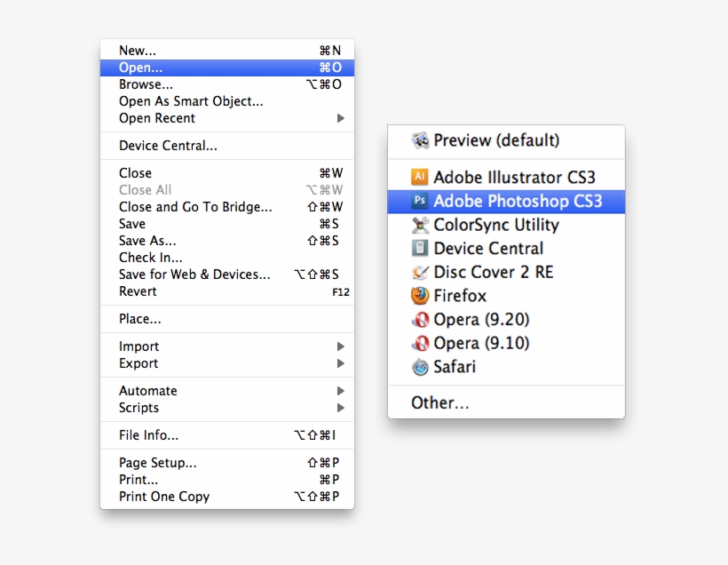The image size is (728, 565).
Task: Click the Device Central icon in the app list
Action: tap(417, 249)
